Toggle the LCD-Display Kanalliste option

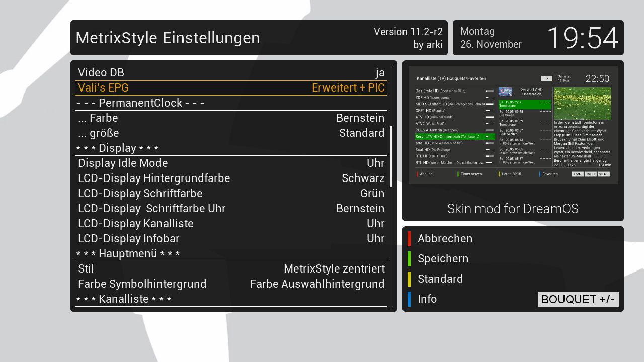(231, 224)
